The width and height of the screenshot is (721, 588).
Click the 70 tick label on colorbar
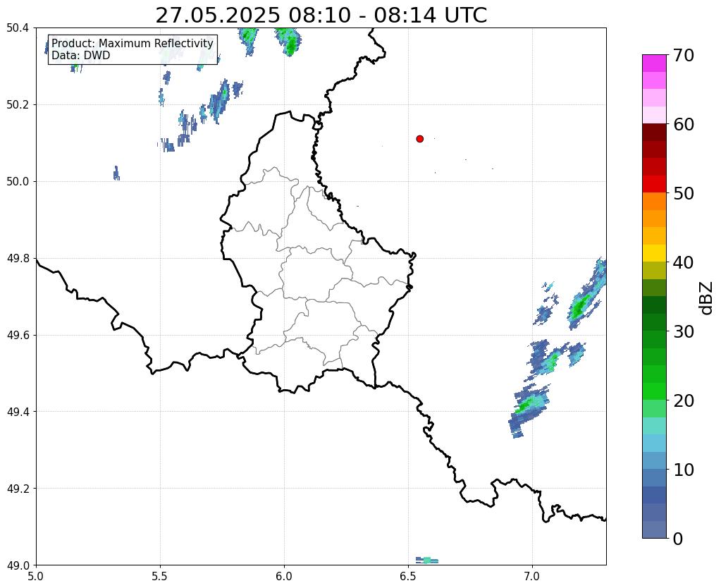click(x=684, y=55)
